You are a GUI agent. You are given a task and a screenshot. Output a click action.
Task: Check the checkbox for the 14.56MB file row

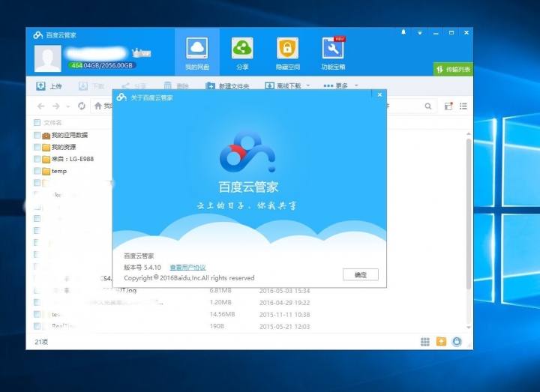click(37, 314)
